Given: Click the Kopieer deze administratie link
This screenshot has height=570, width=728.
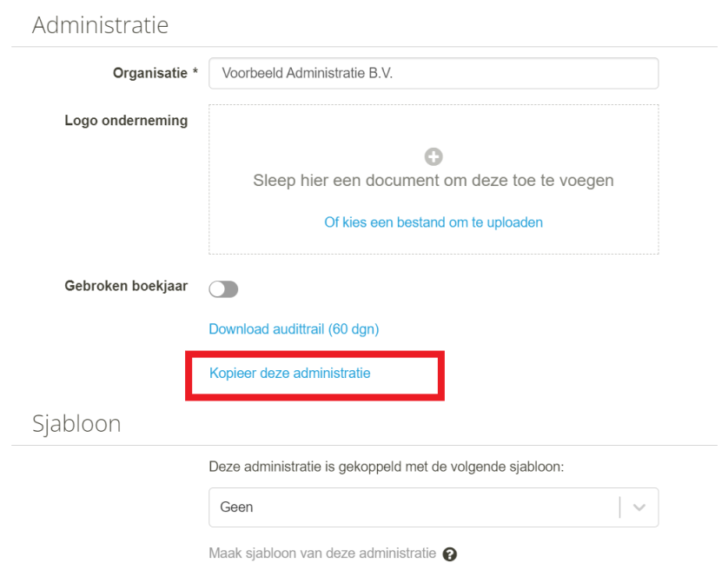Looking at the screenshot, I should tap(289, 373).
